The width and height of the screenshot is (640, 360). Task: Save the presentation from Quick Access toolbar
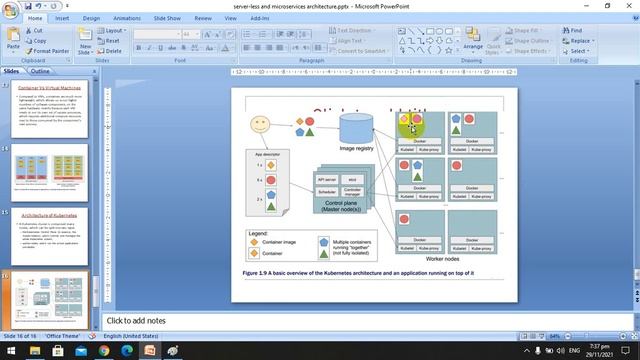28,6
